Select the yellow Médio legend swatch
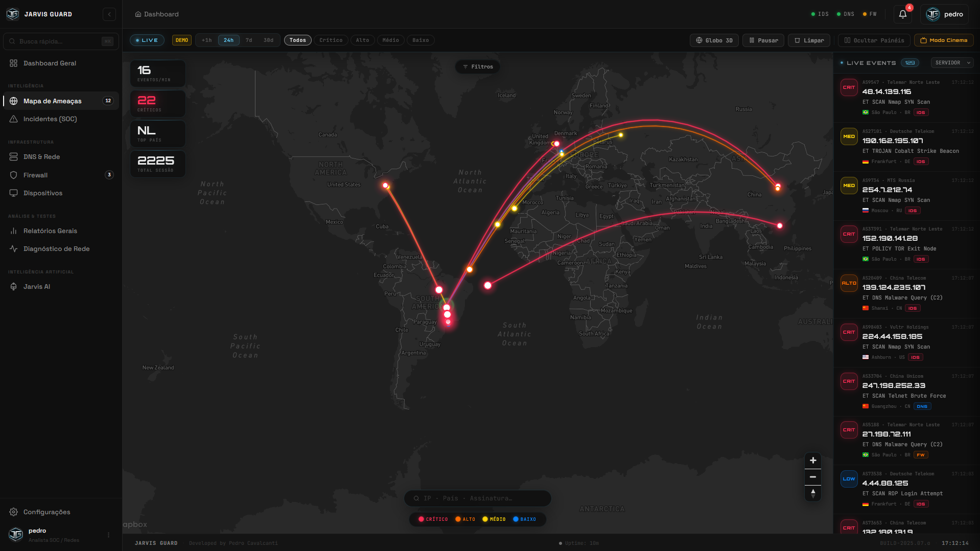 click(x=485, y=519)
